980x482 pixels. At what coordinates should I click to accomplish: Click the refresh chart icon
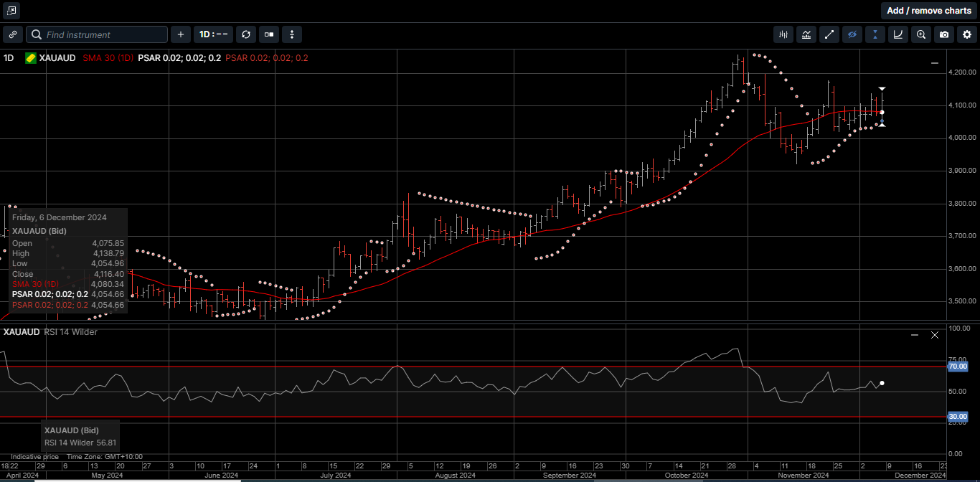tap(246, 34)
